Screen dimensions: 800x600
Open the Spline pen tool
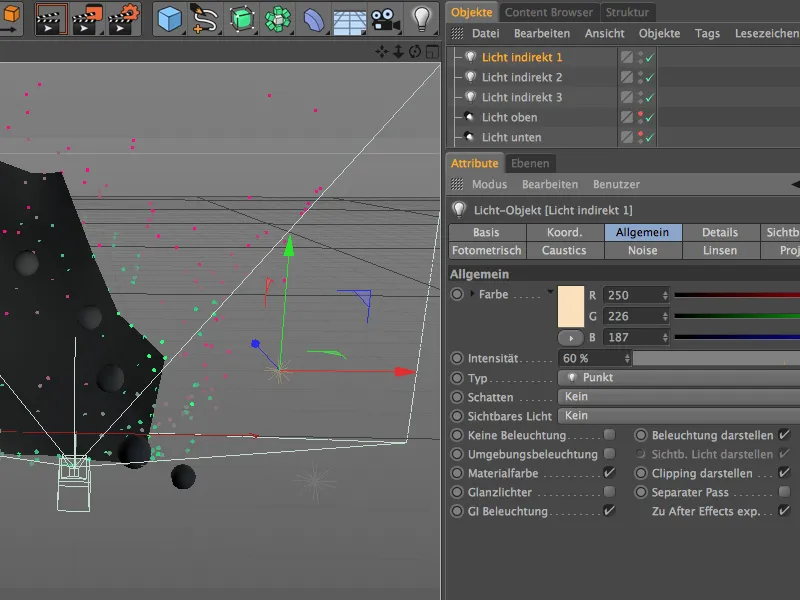pyautogui.click(x=206, y=19)
